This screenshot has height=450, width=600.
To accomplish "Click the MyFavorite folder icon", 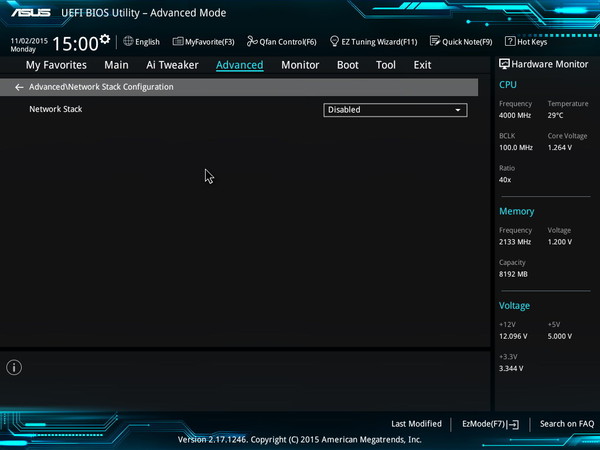I will coord(178,41).
